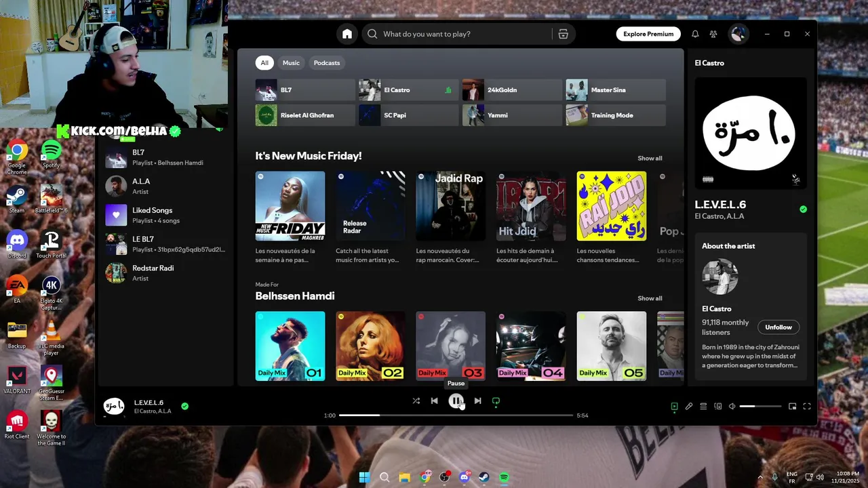Viewport: 868px width, 488px height.
Task: Open A.L.A artist in the library
Action: coord(165,186)
